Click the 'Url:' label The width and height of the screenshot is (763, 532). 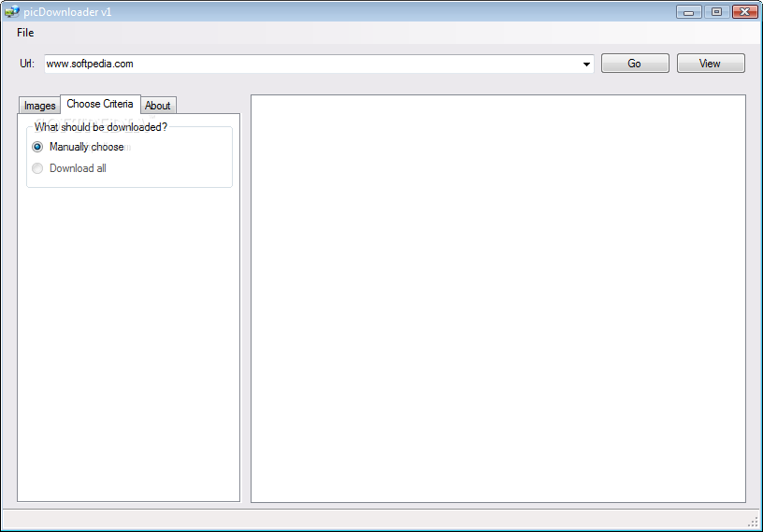[27, 64]
